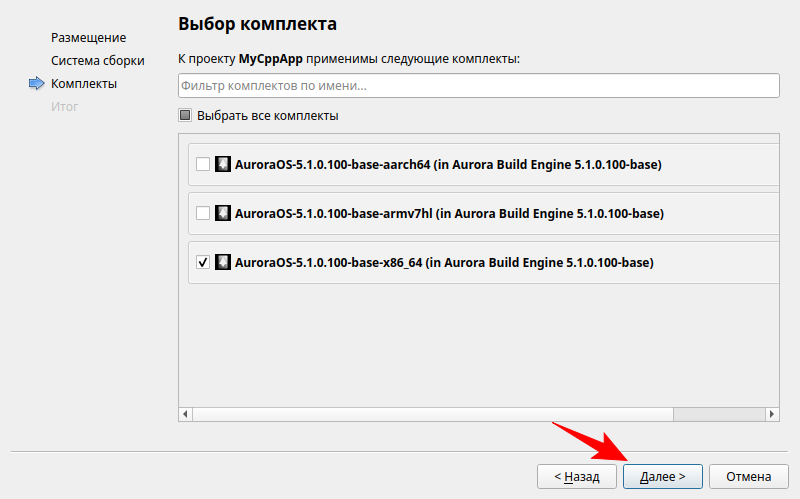Select the Комплекты step in sidebar
The width and height of the screenshot is (800, 499).
(84, 84)
